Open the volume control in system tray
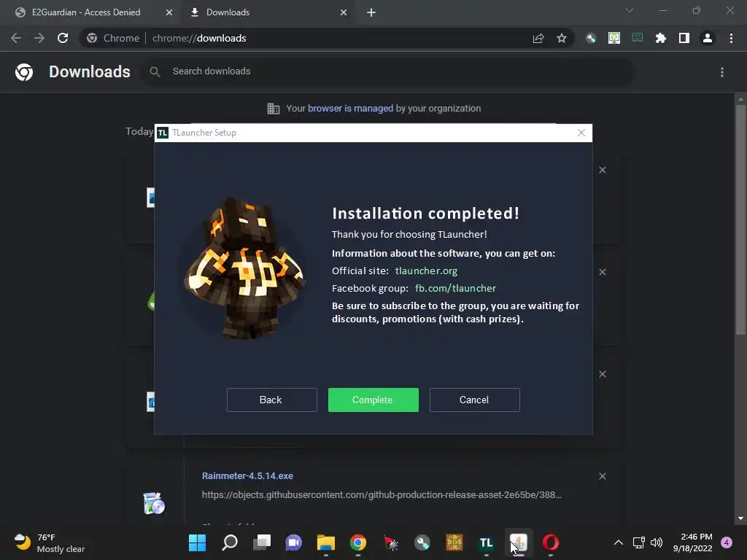Image resolution: width=747 pixels, height=560 pixels. coord(657,542)
